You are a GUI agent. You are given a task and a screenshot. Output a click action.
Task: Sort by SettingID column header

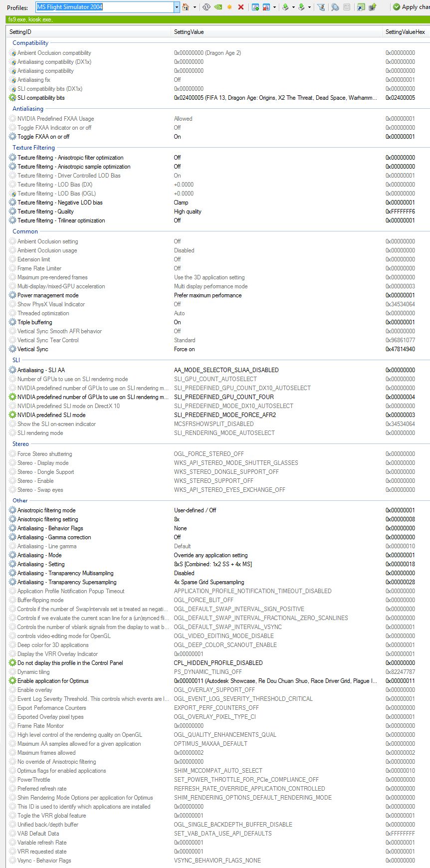pyautogui.click(x=88, y=32)
